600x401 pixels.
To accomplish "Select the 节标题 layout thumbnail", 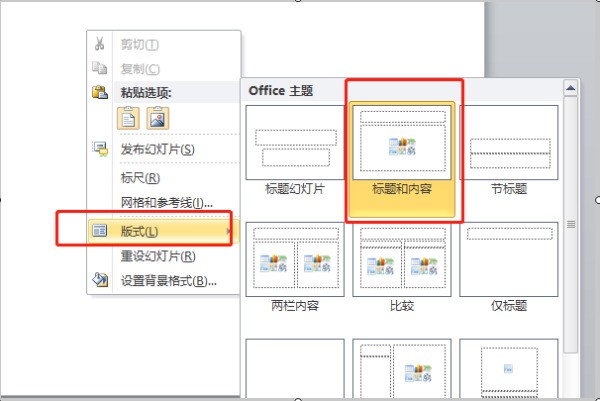I will 509,142.
